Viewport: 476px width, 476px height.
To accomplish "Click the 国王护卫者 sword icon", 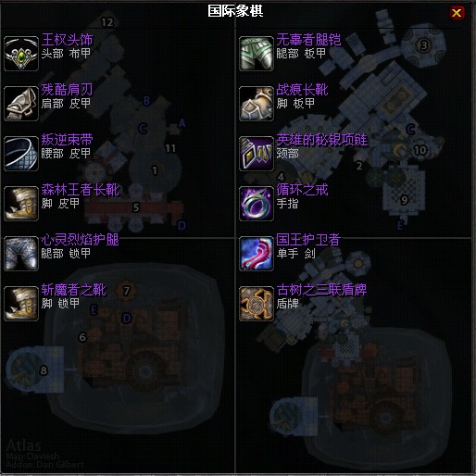I will pos(257,254).
